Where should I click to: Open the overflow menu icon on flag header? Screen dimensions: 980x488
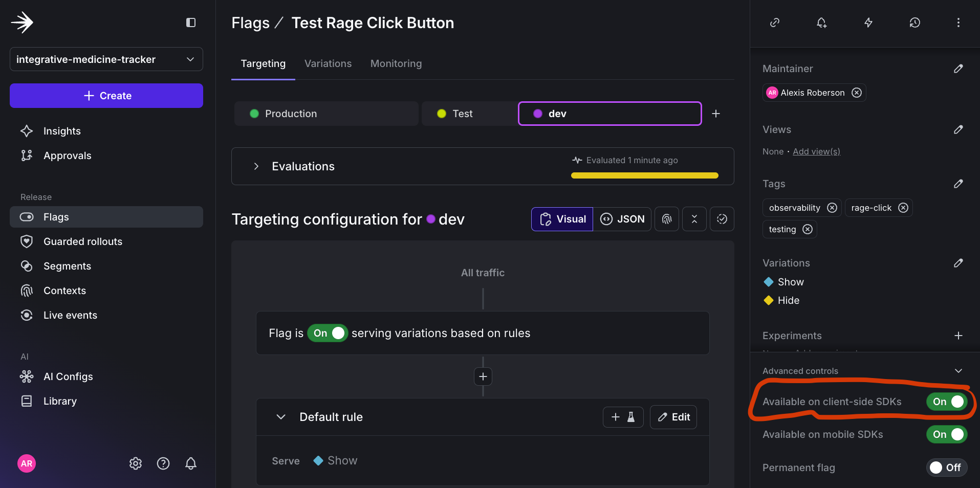(959, 23)
